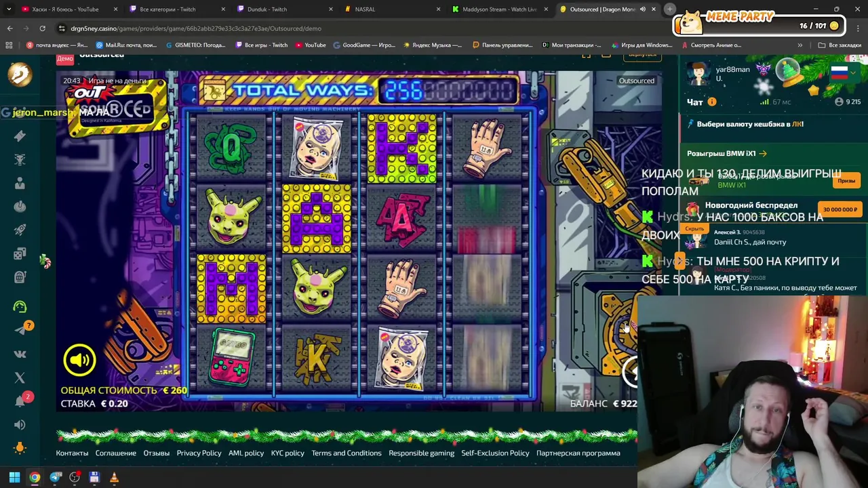868x488 pixels.
Task: Click the Скрыть button in chat
Action: [694, 228]
